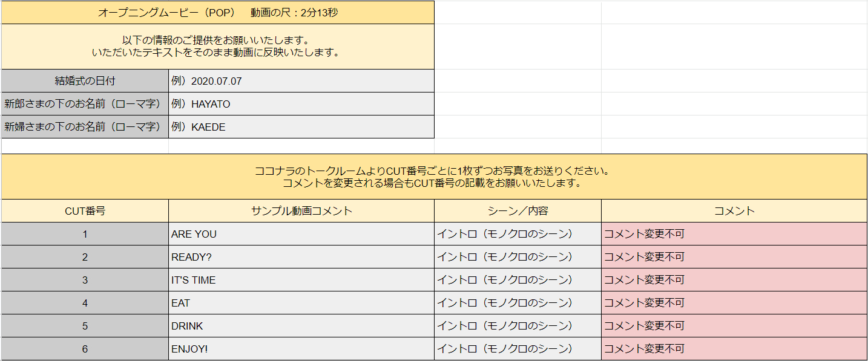Click 'コメント変更不可' in the 'READY?' row

click(734, 257)
